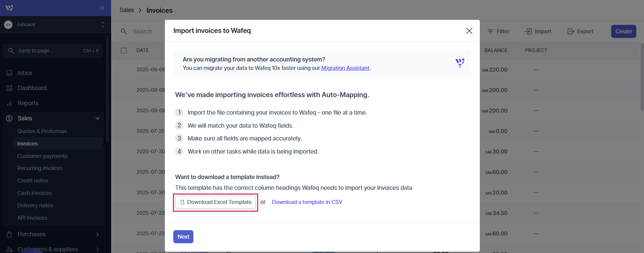Open the Migration Assistant link

(345, 68)
